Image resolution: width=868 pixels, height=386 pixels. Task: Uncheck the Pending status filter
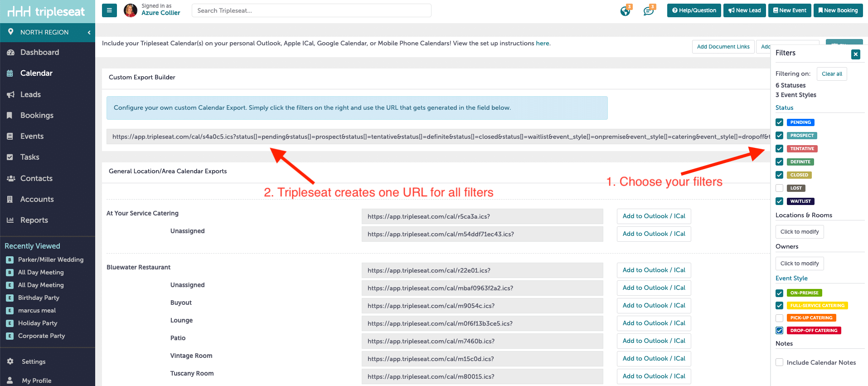pos(780,122)
